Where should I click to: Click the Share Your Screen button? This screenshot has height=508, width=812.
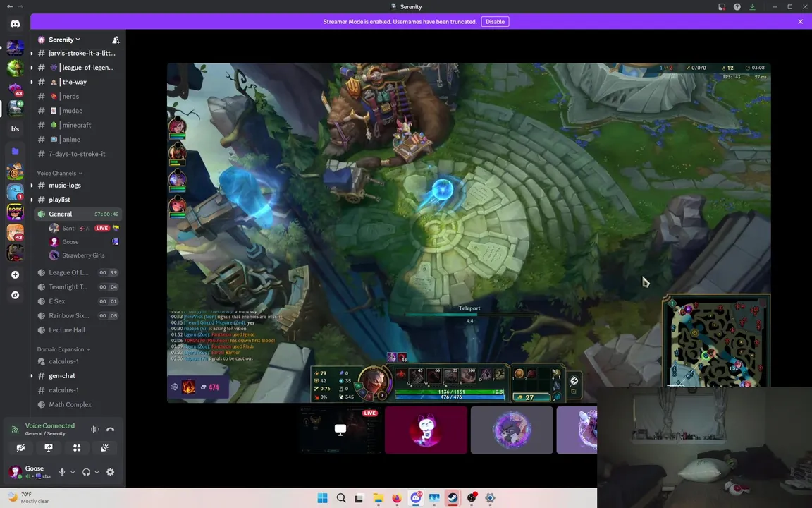pyautogui.click(x=49, y=448)
